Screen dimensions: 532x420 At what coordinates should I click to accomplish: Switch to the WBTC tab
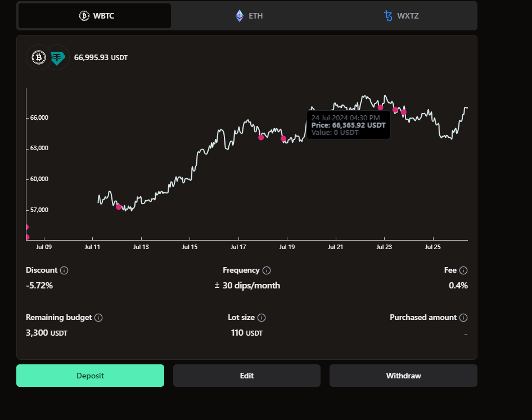(x=94, y=16)
